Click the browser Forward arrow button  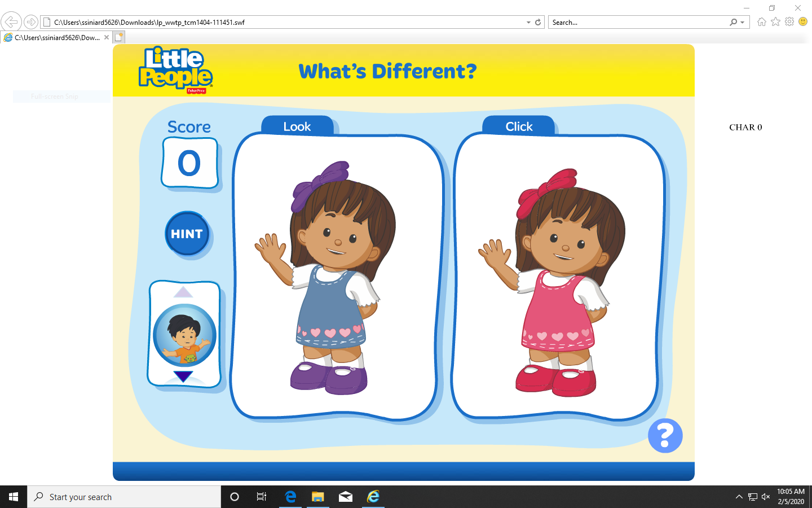[31, 22]
